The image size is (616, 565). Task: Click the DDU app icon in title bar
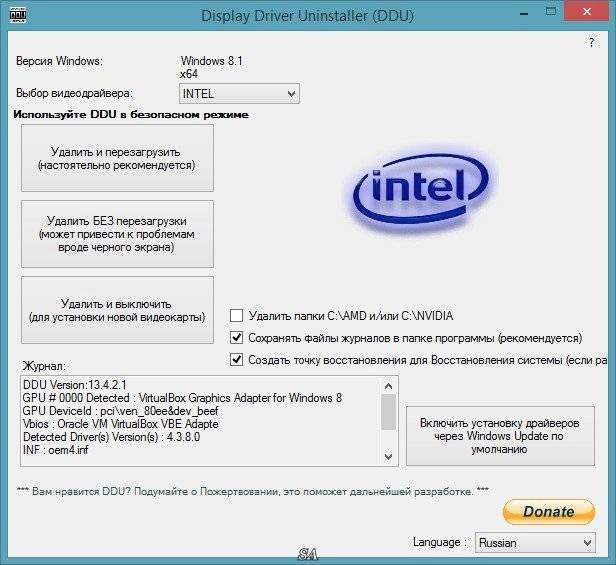17,15
